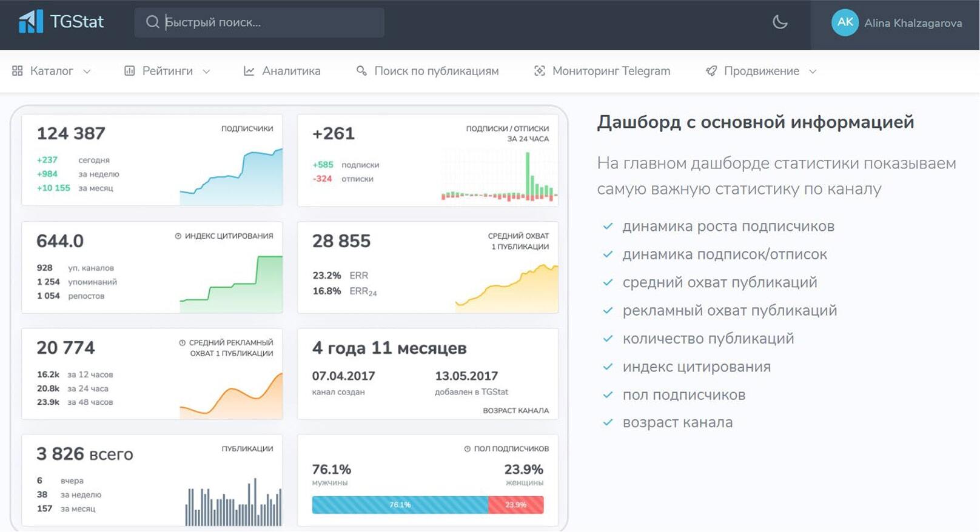Open the Каталог menu
This screenshot has height=532, width=980.
point(52,71)
